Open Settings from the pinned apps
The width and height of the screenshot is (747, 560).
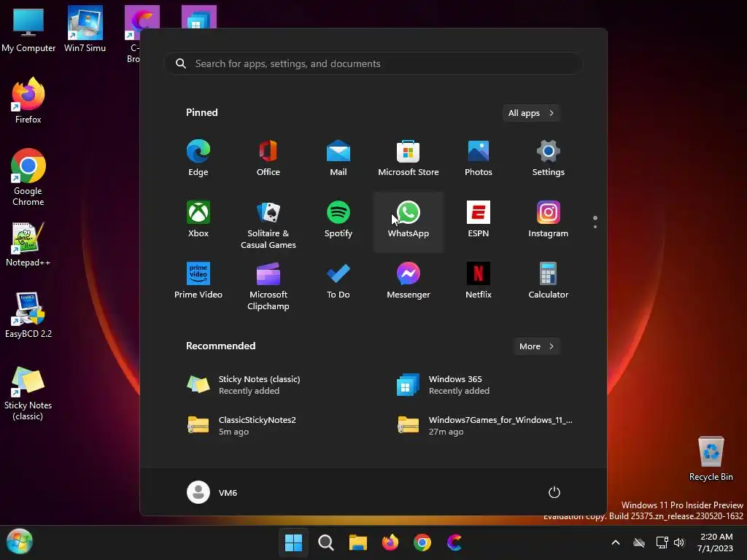549,158
